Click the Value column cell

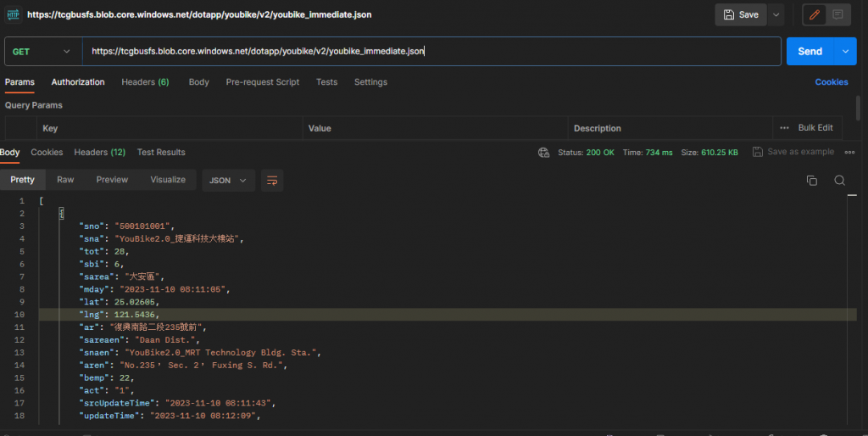pyautogui.click(x=435, y=129)
